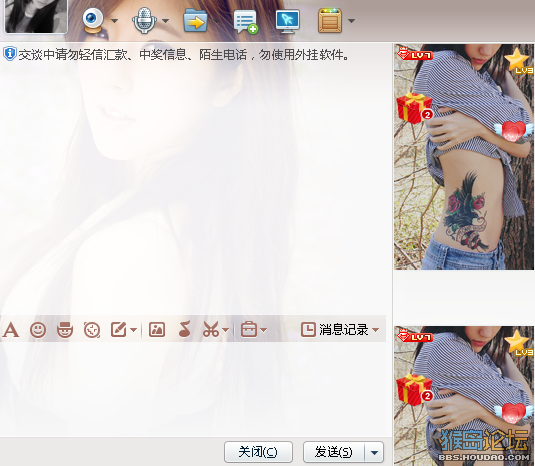Screen dimensions: 535x466
Task: Click the music note share icon
Action: [184, 330]
